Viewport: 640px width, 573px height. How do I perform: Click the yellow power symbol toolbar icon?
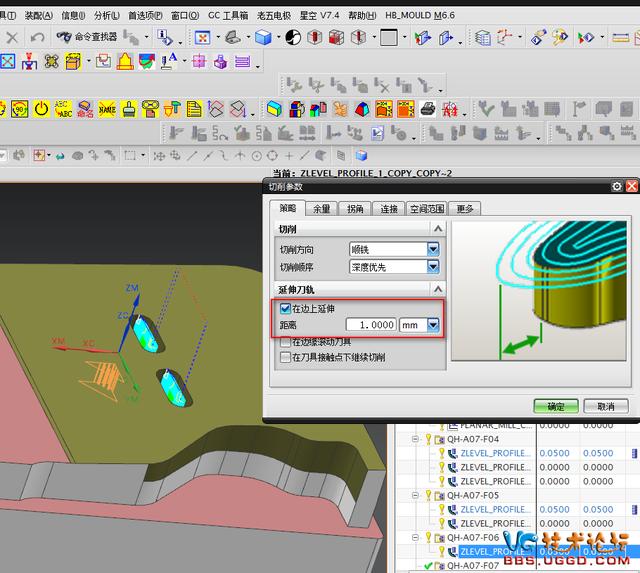click(x=42, y=108)
